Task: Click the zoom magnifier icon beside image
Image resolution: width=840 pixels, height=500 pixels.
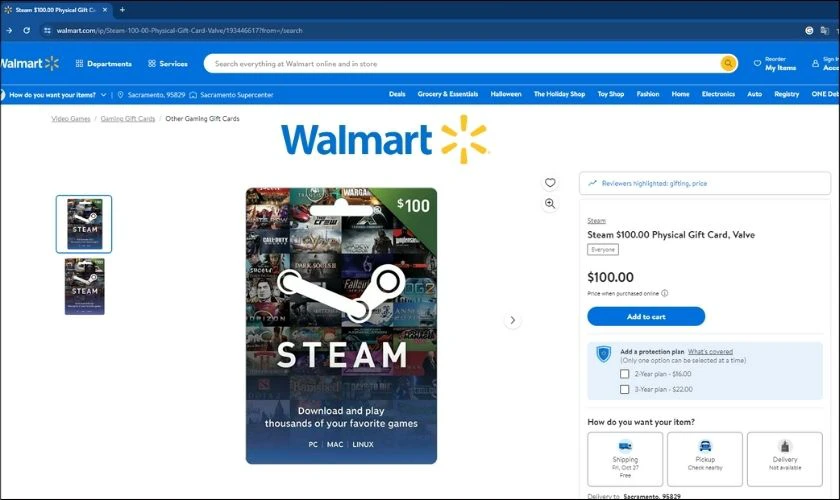Action: click(550, 204)
